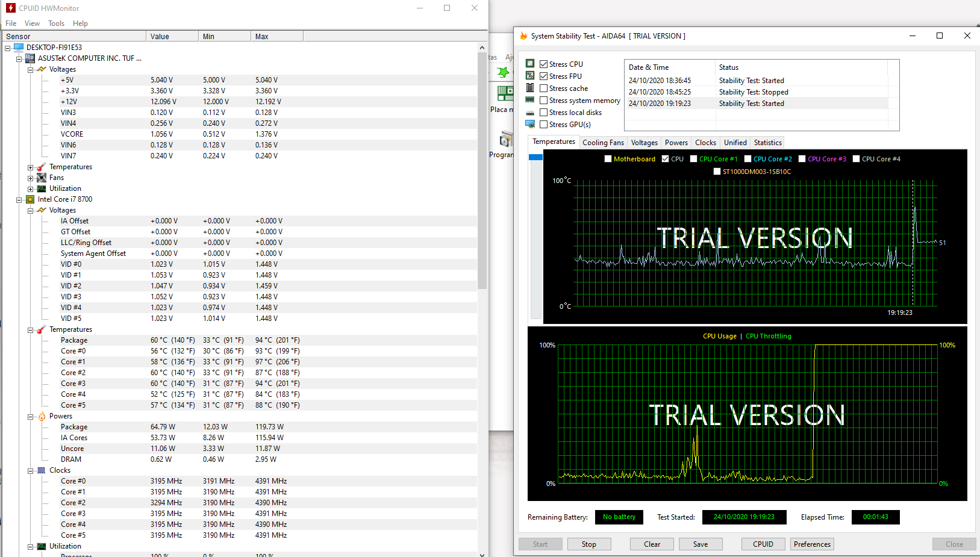This screenshot has width=980, height=557.
Task: Open the View menu in HWMonitor
Action: click(x=32, y=23)
